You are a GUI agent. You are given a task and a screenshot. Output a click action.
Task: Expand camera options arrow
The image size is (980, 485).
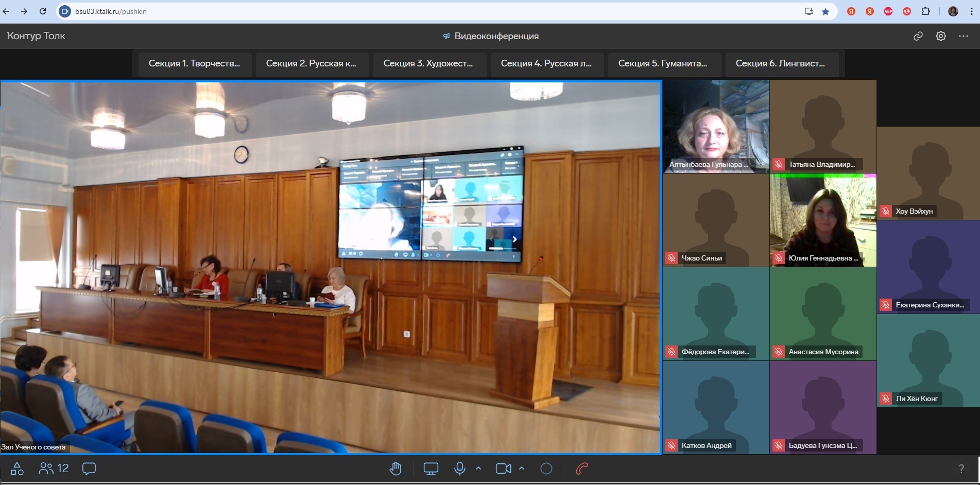522,469
